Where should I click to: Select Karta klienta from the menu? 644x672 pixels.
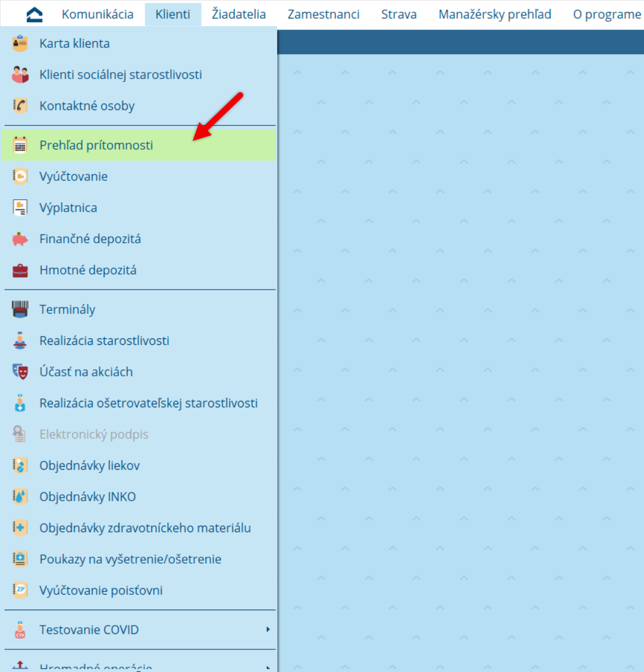coord(139,43)
